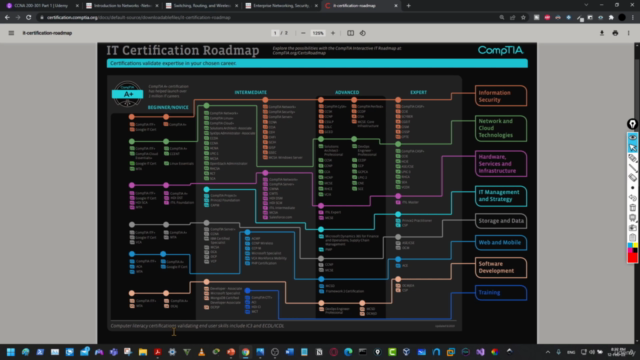The height and width of the screenshot is (360, 640).
Task: Reload the current browser page
Action: (x=28, y=18)
